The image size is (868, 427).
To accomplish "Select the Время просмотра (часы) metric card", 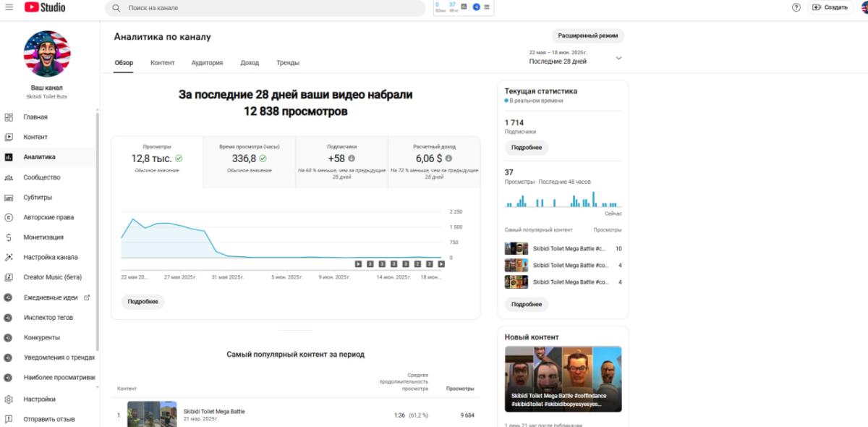I will (249, 162).
